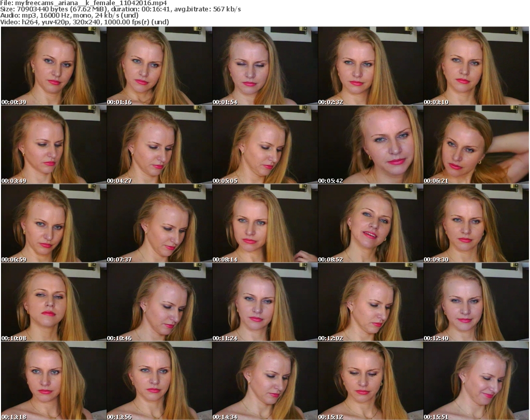Viewport: 530px width, 420px height.
Task: View the 00:15:51 thumbnail
Action: (x=476, y=381)
